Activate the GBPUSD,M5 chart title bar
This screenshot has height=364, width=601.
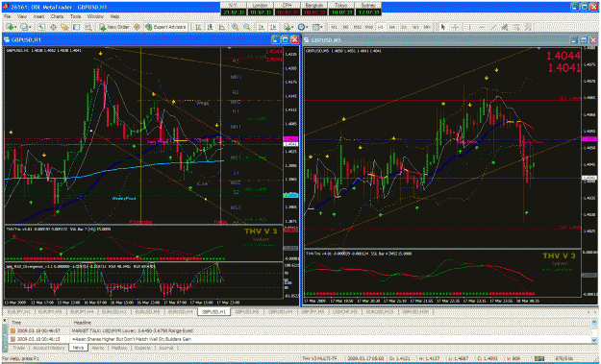point(437,39)
